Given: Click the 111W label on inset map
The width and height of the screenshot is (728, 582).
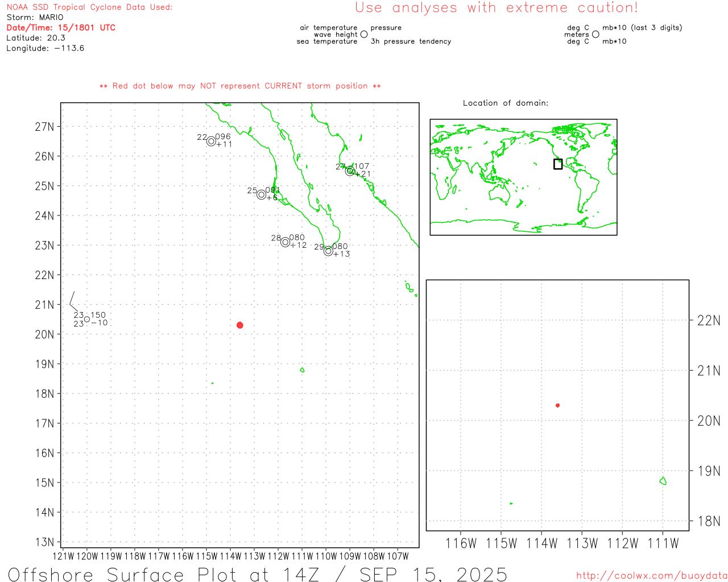Looking at the screenshot, I should tap(663, 543).
